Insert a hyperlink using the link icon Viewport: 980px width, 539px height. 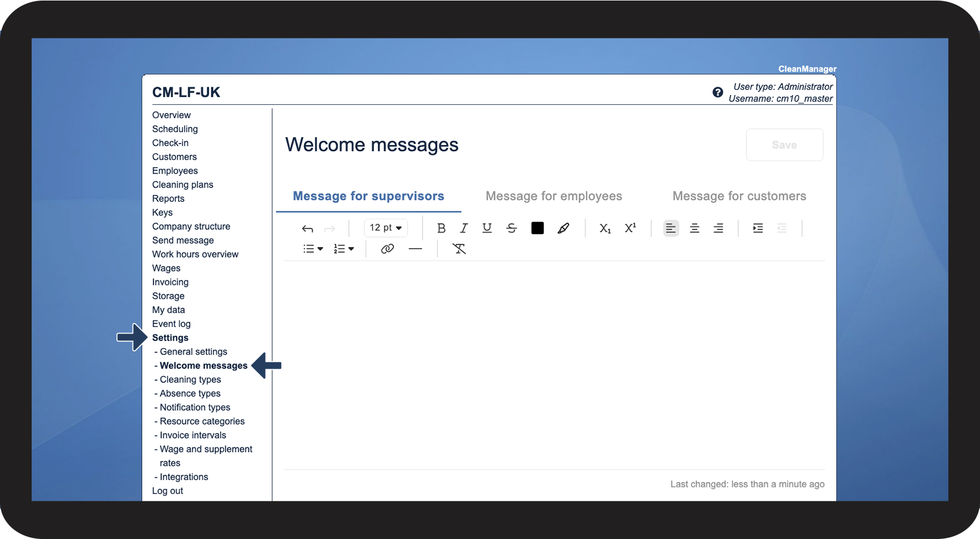tap(387, 248)
